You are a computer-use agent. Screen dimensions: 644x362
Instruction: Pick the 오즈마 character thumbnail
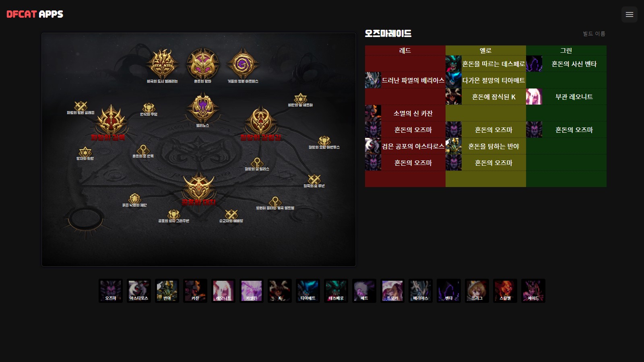[x=111, y=291]
